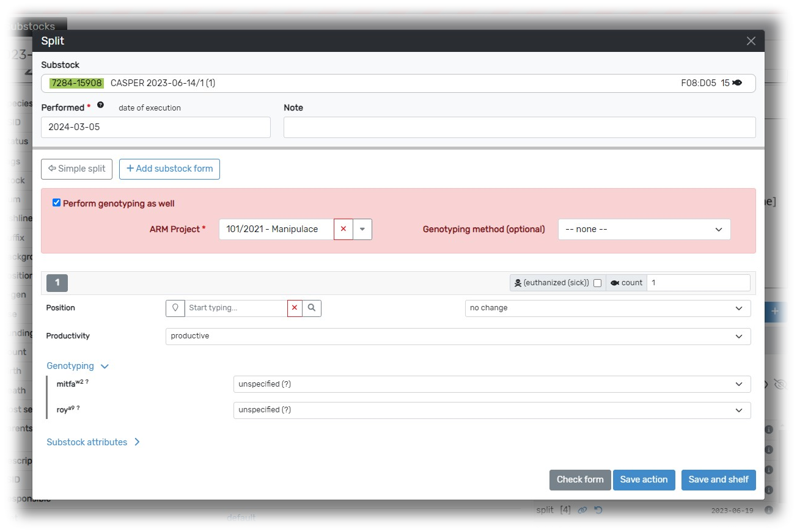Click the undo icon next to split [4]
Viewport: 797px width, 532px height.
(598, 510)
